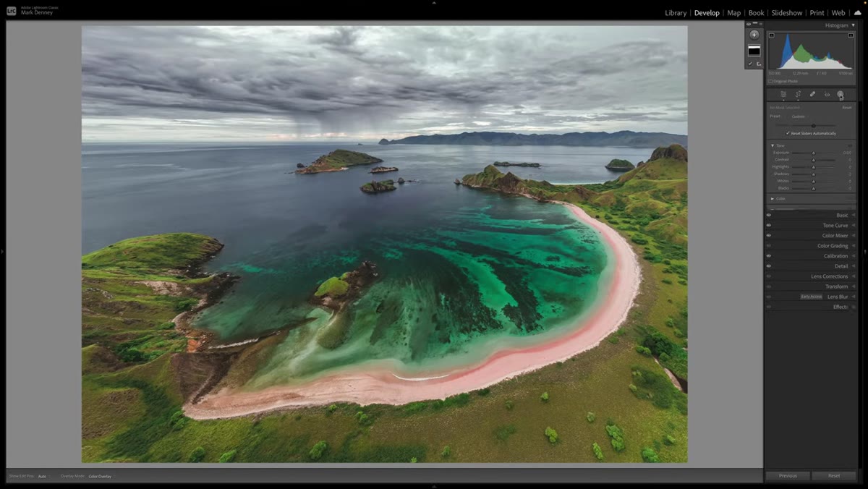Create new mask with plus button
Image resolution: width=868 pixels, height=489 pixels.
tap(754, 35)
